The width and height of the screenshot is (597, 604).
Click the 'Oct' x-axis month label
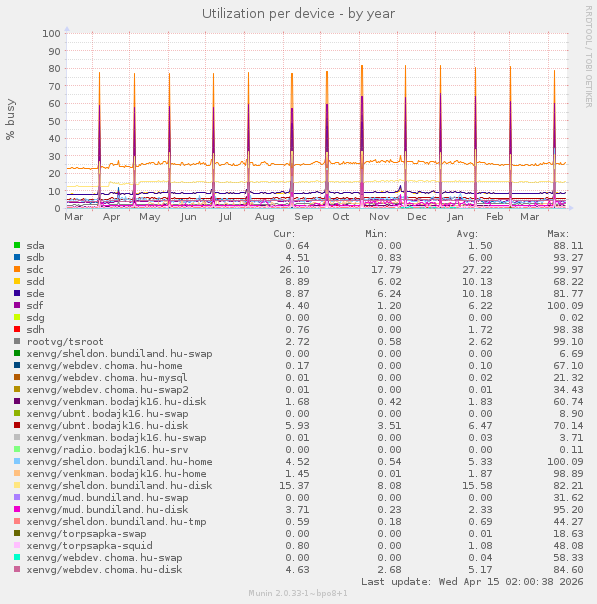pos(340,217)
